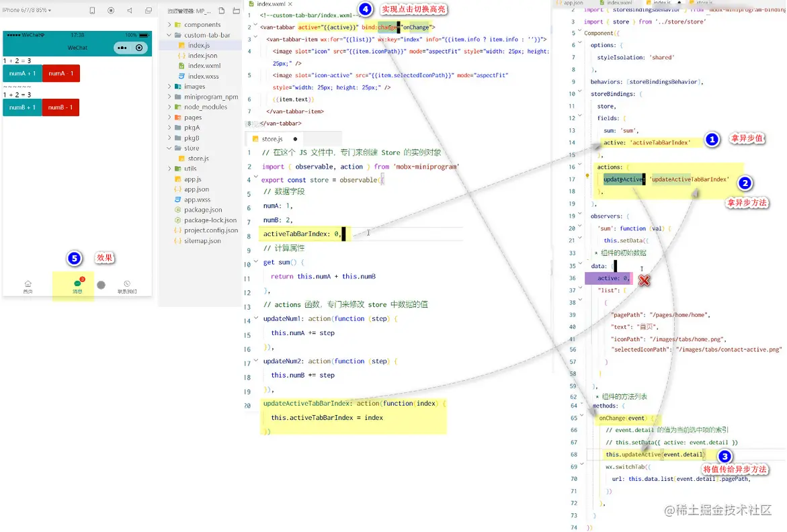Close the index.wxml editor tab
Screen dimensions: 787x532
tap(290, 3)
